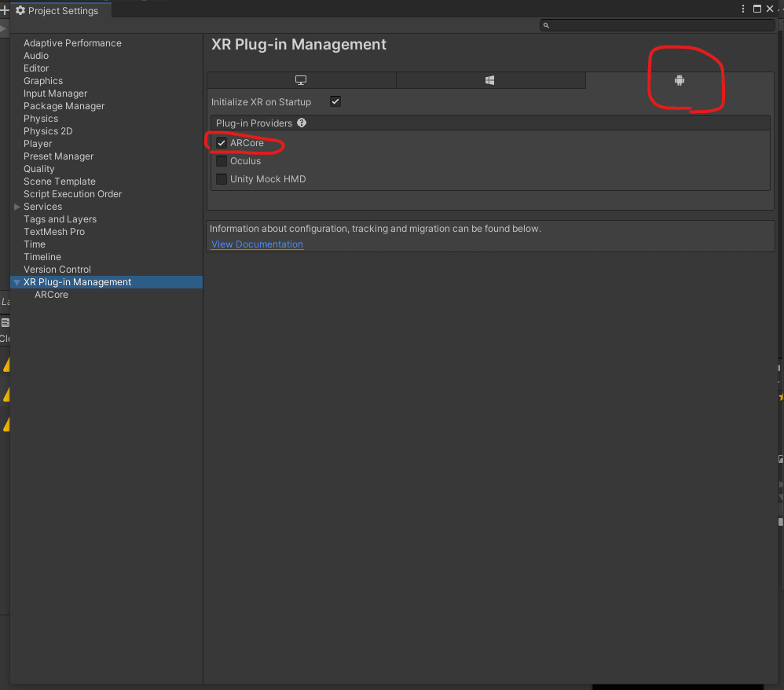Click the Plug-in Providers header label
Image resolution: width=784 pixels, height=690 pixels.
click(x=254, y=123)
